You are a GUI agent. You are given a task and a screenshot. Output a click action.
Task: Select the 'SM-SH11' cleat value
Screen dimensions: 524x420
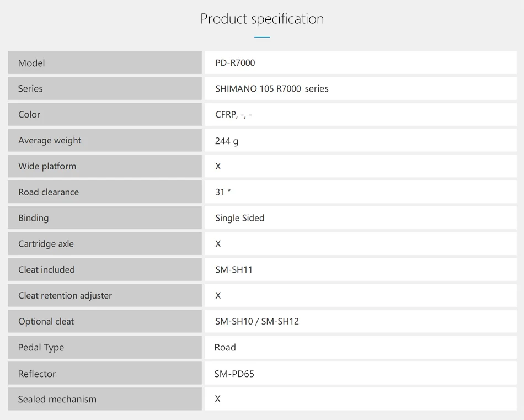point(234,269)
